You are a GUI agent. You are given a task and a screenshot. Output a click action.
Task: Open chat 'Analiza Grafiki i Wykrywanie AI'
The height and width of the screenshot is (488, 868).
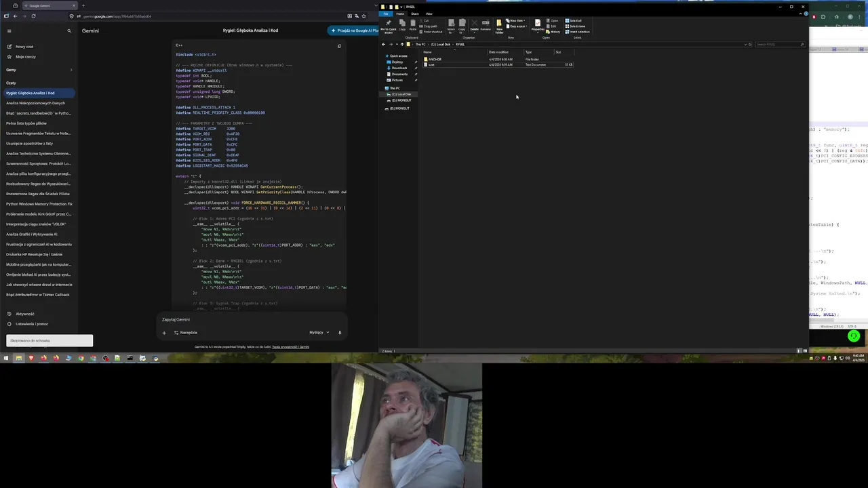tap(32, 234)
